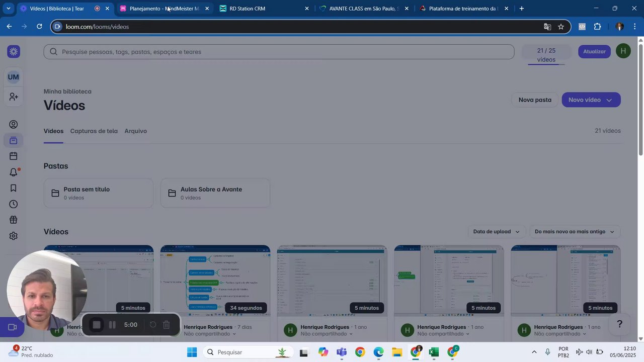Open Microsoft Teams from taskbar

(342, 352)
